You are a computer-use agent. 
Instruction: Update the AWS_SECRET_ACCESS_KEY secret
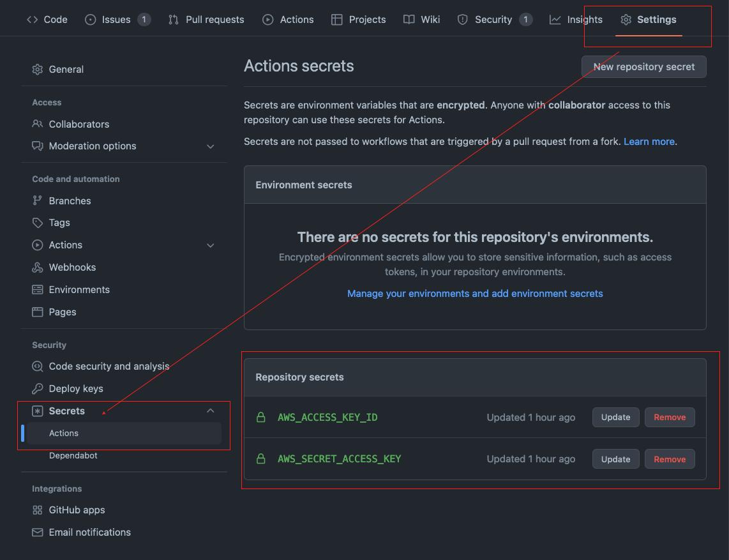pos(615,459)
